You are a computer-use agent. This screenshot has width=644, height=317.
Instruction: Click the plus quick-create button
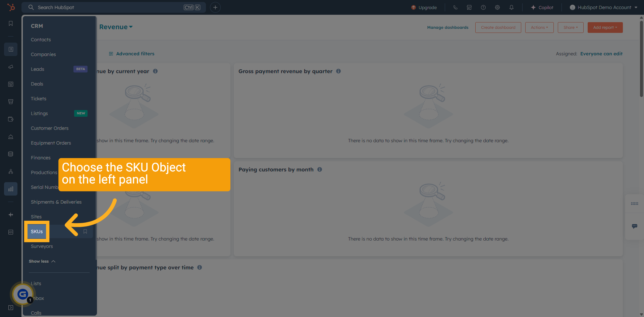[x=215, y=7]
